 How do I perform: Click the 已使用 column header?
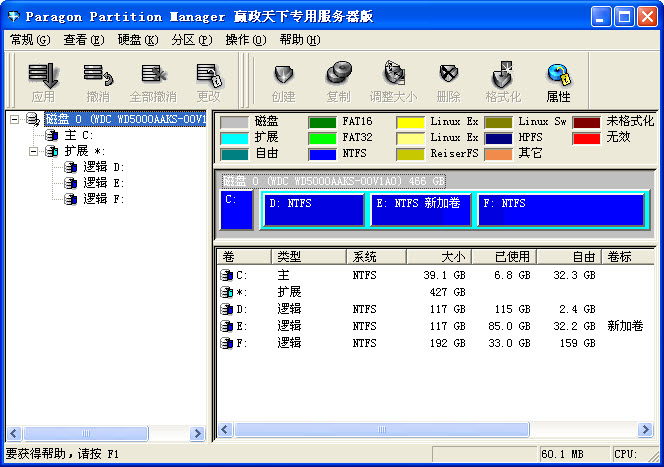point(503,257)
